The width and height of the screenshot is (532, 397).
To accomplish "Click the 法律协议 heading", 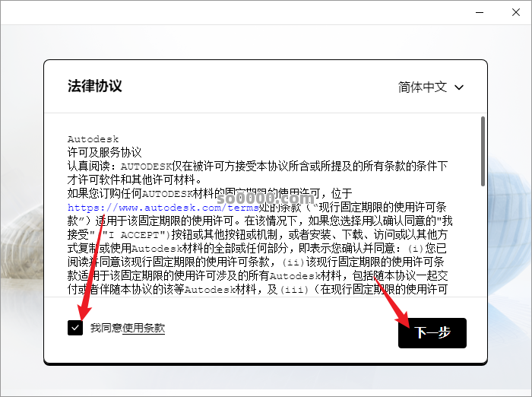I will pos(94,85).
